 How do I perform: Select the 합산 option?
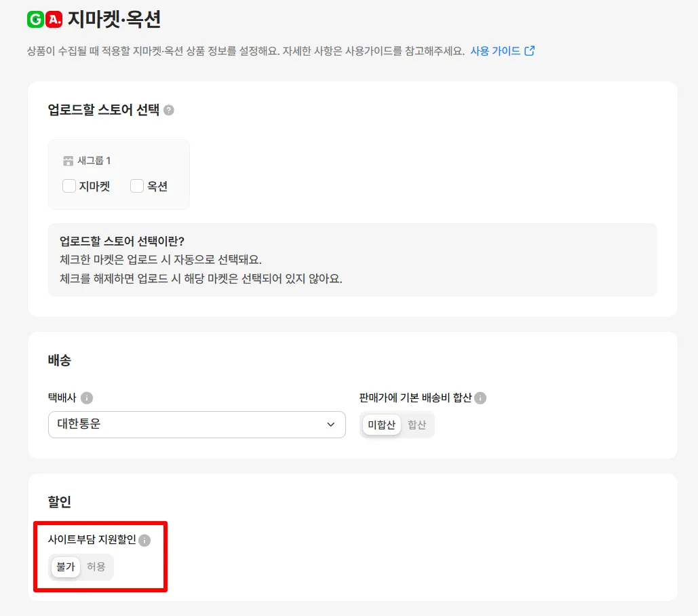coord(417,425)
